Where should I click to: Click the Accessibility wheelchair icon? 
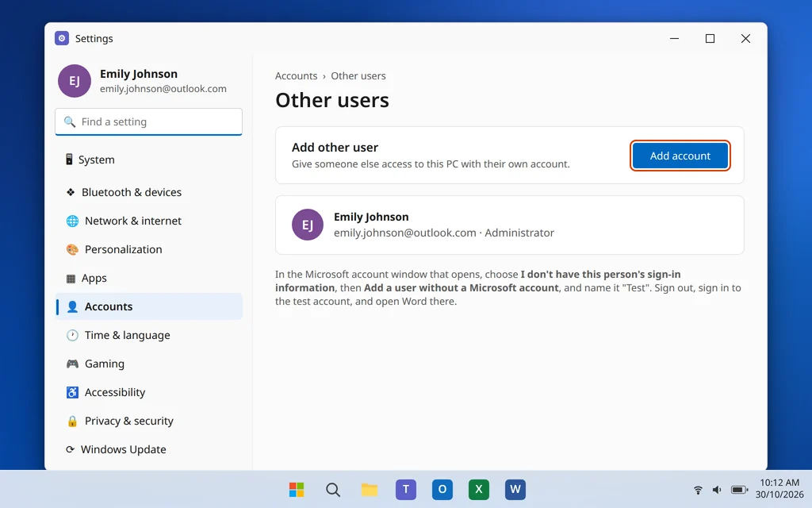pyautogui.click(x=72, y=392)
